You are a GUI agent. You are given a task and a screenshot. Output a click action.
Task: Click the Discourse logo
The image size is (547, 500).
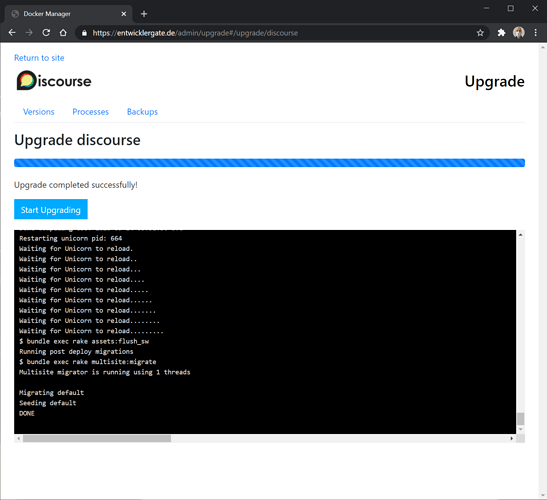click(x=54, y=81)
